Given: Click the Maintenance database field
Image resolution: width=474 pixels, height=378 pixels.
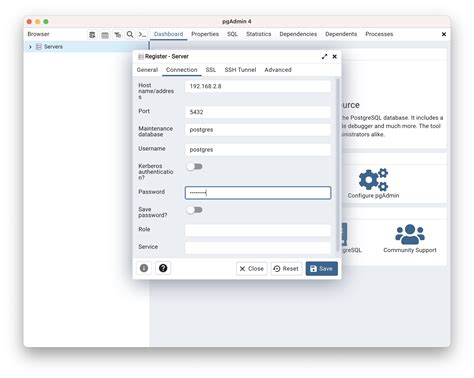Looking at the screenshot, I should pos(258,130).
